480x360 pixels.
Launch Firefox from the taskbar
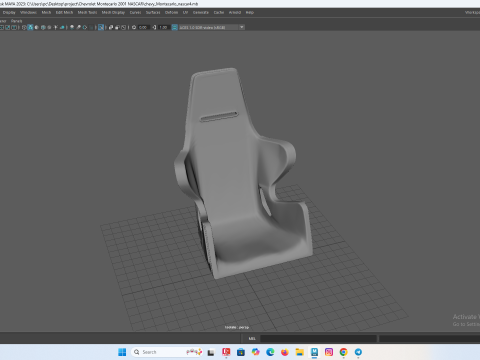click(x=285, y=352)
